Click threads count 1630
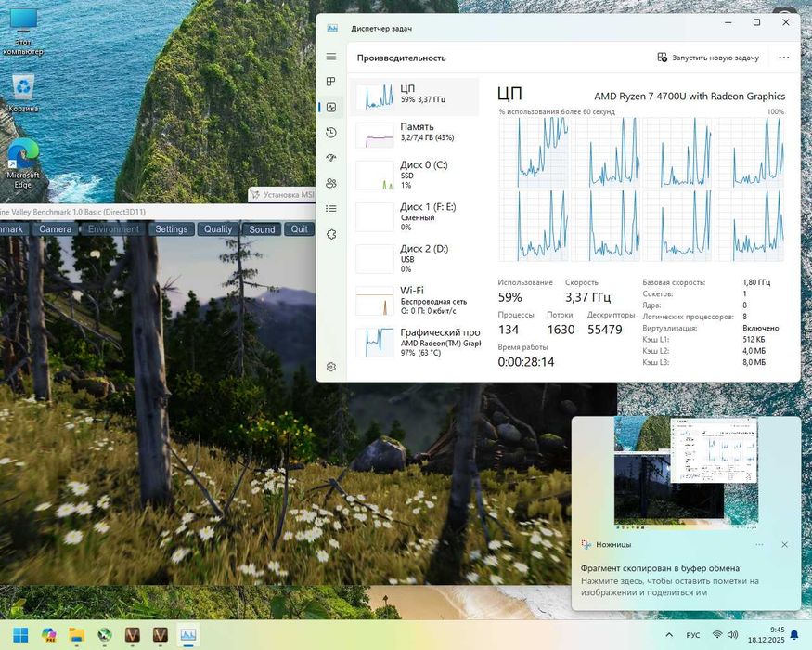 coord(561,330)
